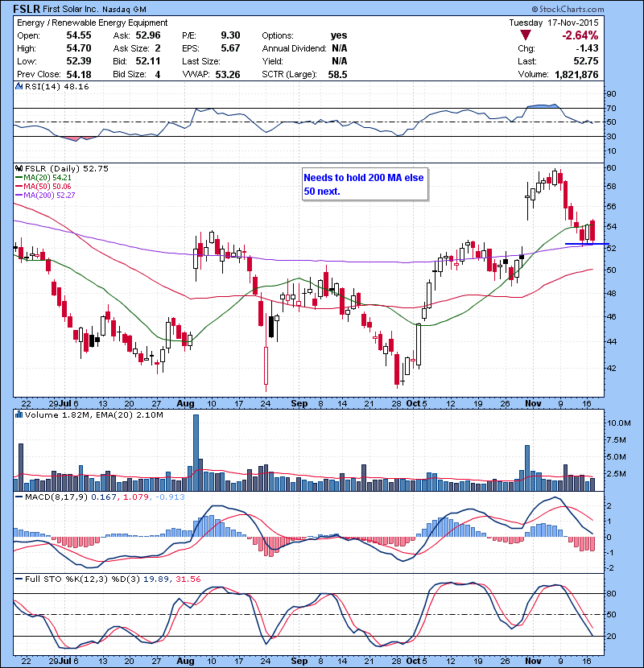Image resolution: width=644 pixels, height=668 pixels.
Task: Click the date 'Tuesday 17-Nov-2015'
Action: (554, 23)
